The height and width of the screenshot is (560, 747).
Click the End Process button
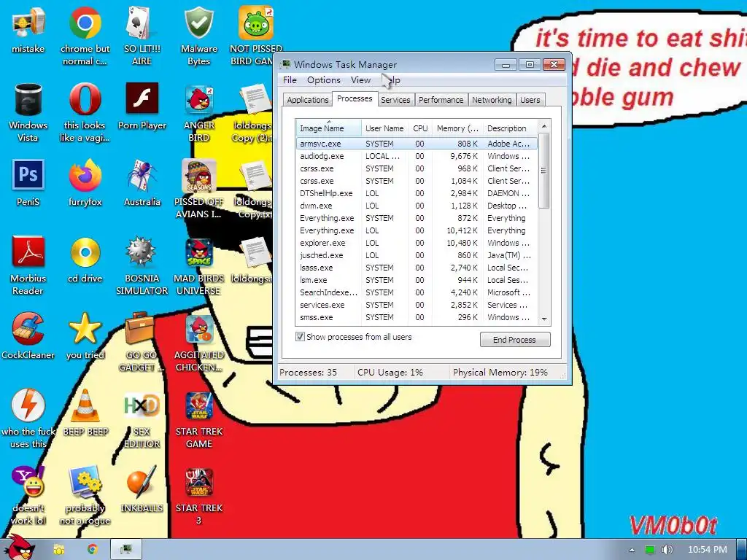click(514, 340)
